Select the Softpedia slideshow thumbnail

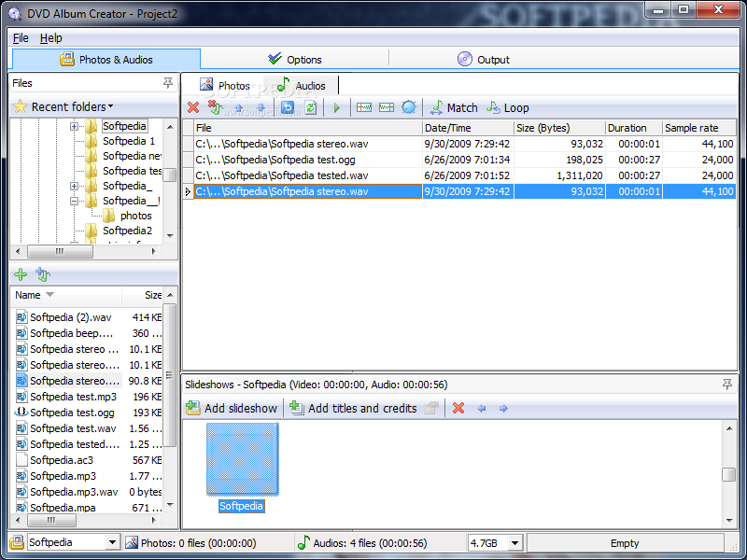tap(242, 459)
